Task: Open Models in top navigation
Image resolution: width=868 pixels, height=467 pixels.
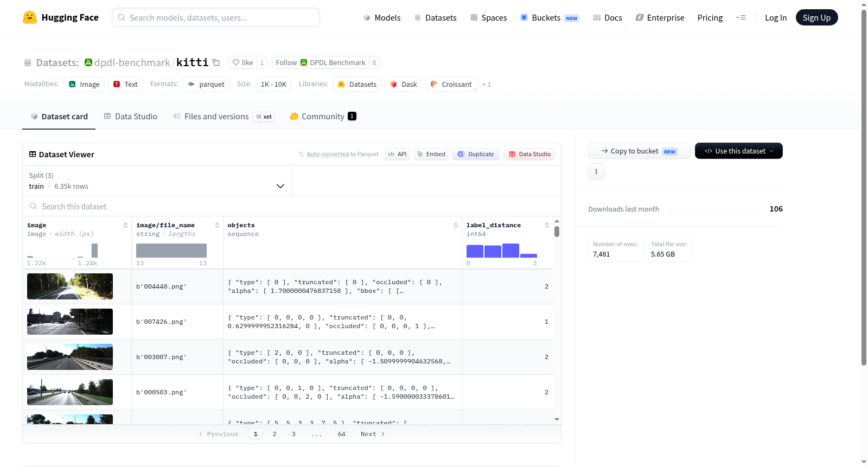Action: point(382,17)
